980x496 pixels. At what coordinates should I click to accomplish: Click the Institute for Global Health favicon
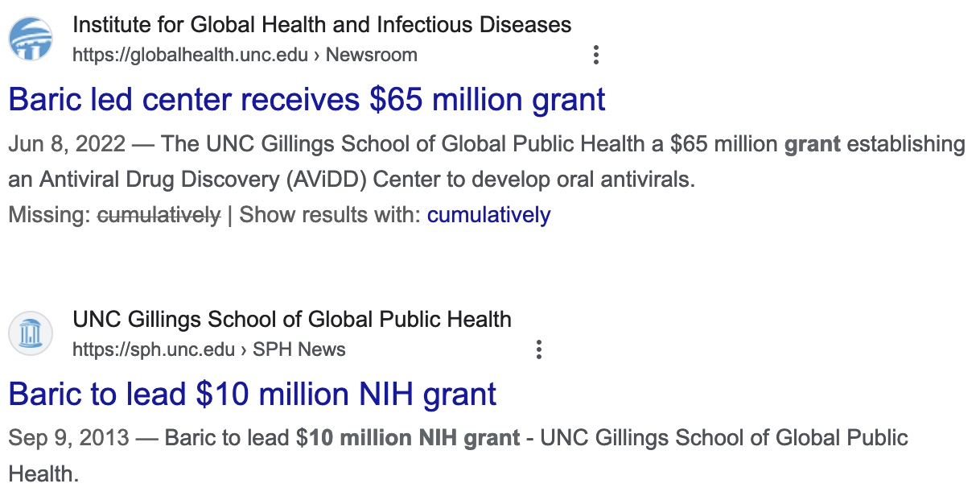(31, 39)
